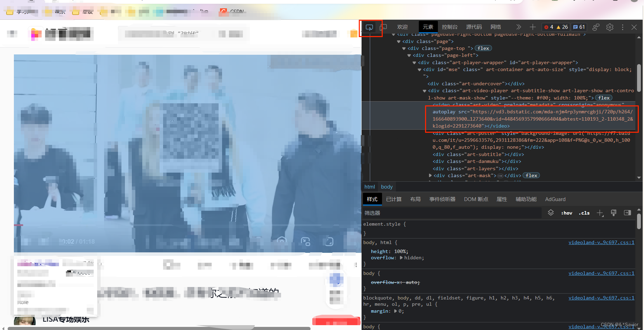Open videoland css link for overflow-x rule

pyautogui.click(x=601, y=273)
